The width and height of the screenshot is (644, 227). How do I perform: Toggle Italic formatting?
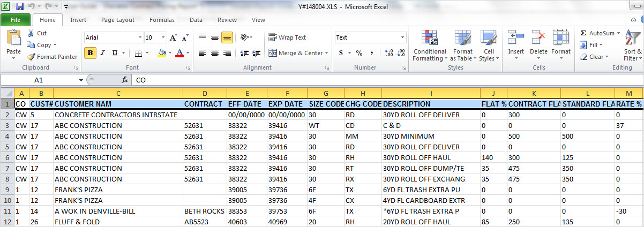[102, 53]
